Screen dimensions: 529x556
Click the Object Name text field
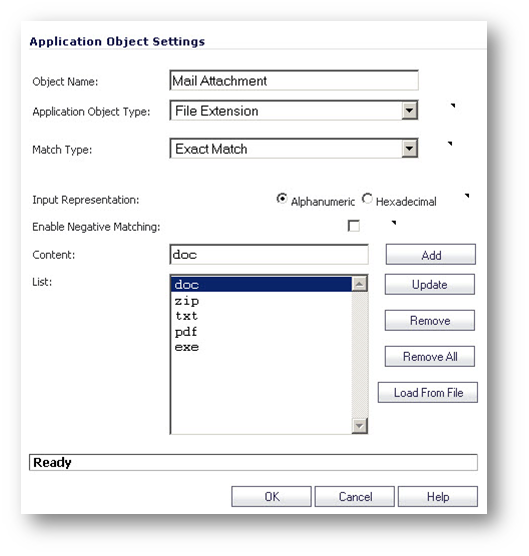pyautogui.click(x=294, y=80)
